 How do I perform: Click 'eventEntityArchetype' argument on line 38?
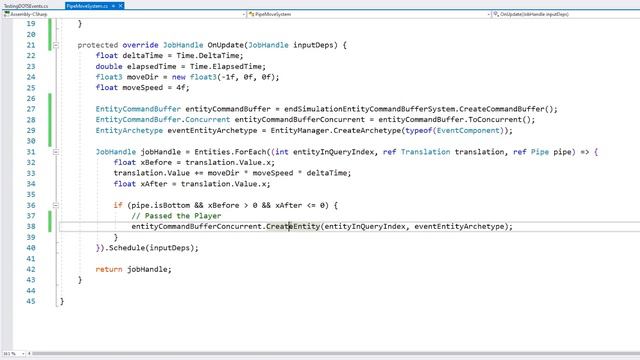(459, 227)
